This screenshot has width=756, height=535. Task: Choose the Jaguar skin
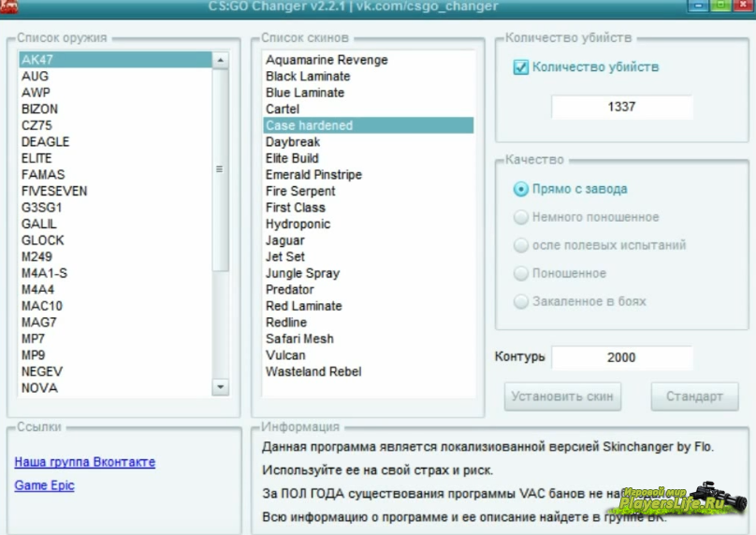click(369, 240)
